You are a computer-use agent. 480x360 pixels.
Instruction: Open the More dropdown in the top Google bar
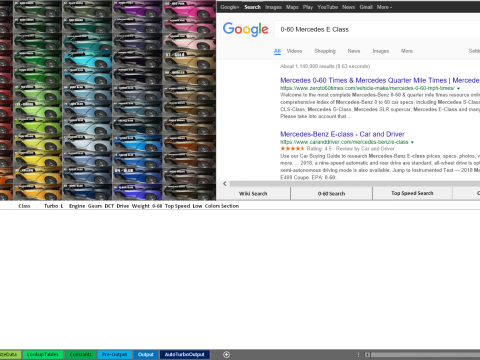pos(384,7)
